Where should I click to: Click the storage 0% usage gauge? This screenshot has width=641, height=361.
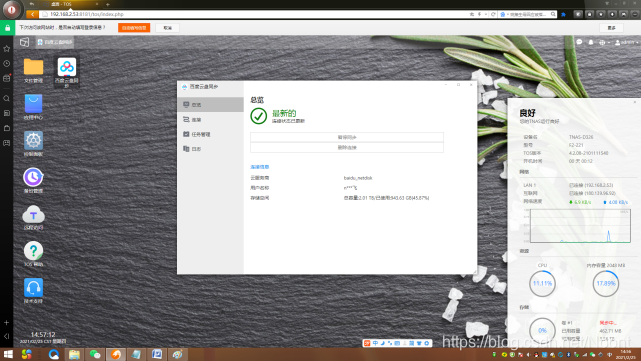[x=542, y=330]
